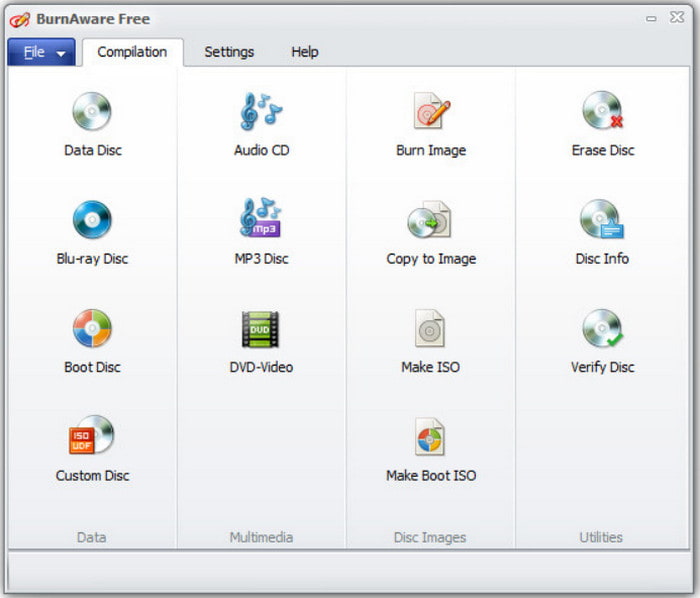This screenshot has height=598, width=700.
Task: Close the BurnAware Free window
Action: 677,18
